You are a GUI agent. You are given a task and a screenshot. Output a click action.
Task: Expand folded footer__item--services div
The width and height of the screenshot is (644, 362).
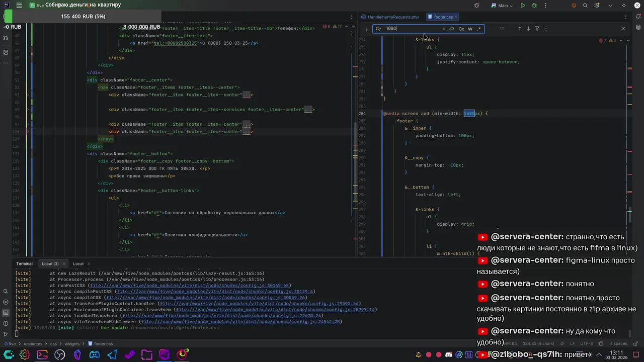[x=308, y=110]
